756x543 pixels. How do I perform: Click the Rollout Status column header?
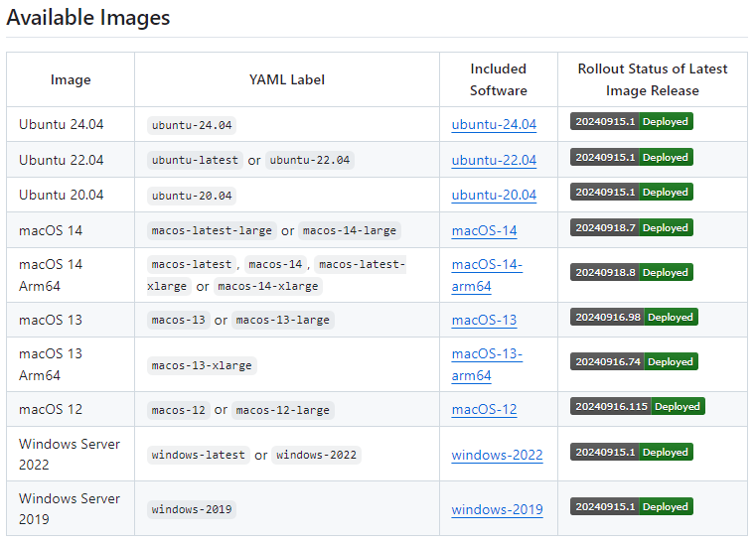click(x=653, y=79)
